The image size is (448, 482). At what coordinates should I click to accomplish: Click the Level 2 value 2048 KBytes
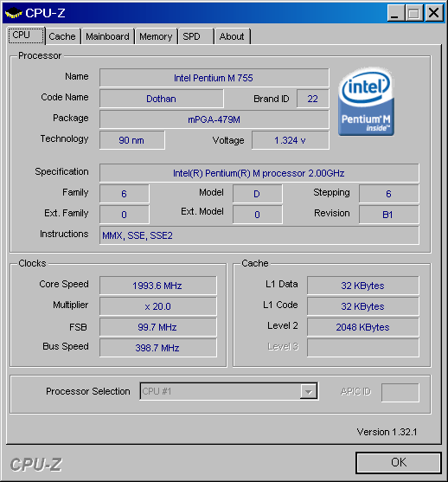(x=363, y=327)
